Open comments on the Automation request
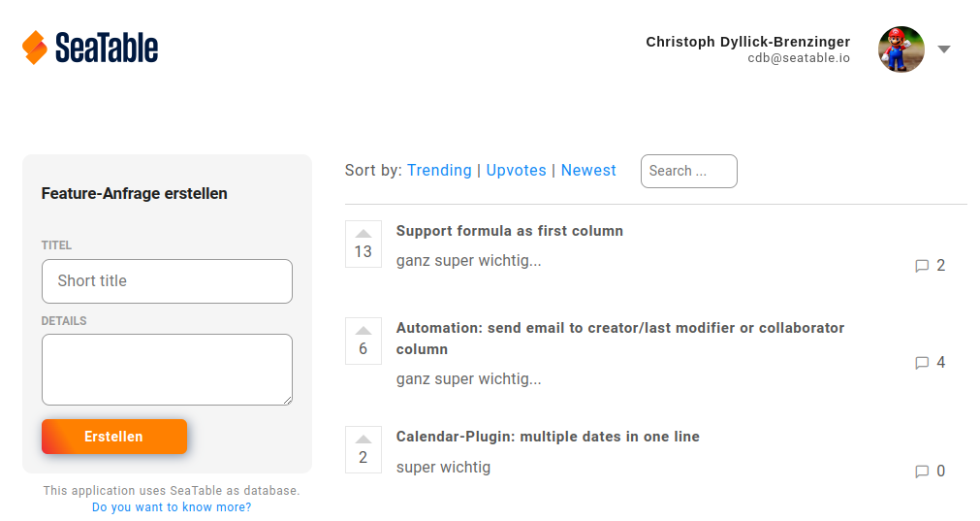The height and width of the screenshot is (521, 980). click(x=930, y=363)
